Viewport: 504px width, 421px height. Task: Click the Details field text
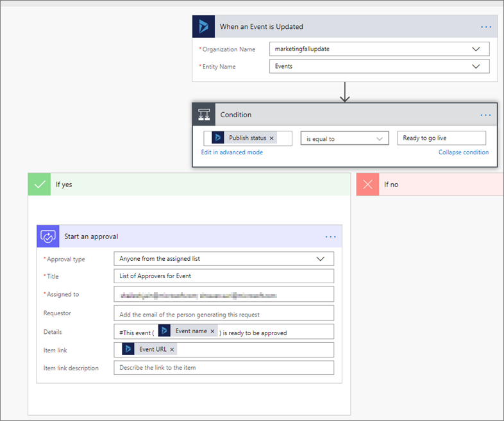tap(224, 332)
